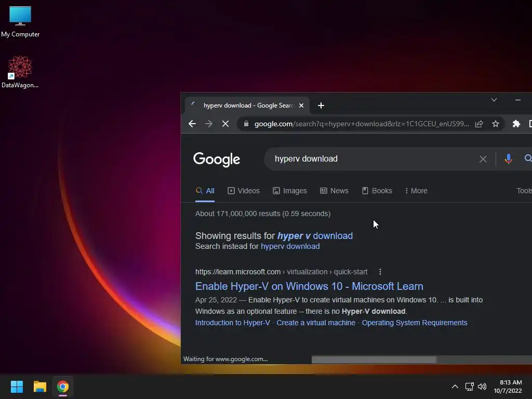Bookmark this page with the star icon

[496, 124]
